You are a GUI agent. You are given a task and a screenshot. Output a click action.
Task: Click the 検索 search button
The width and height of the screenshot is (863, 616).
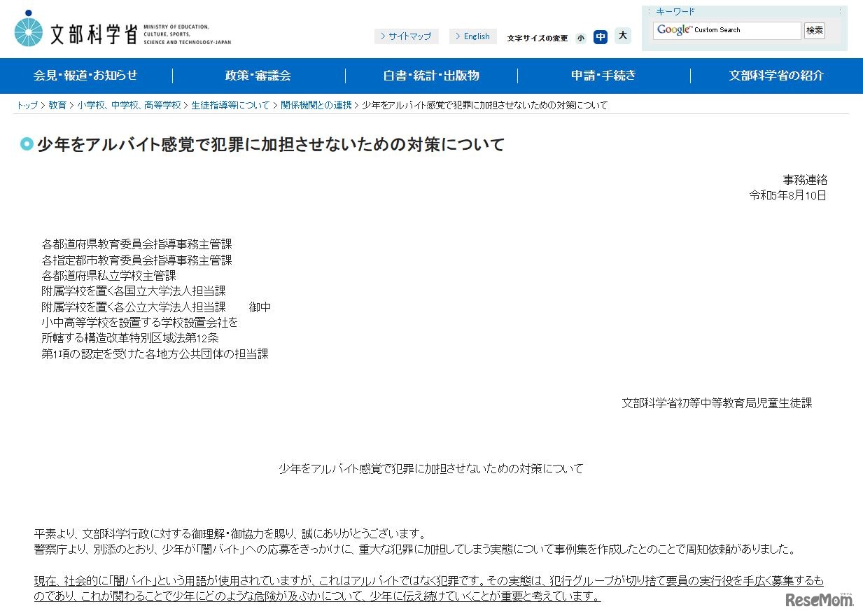click(814, 30)
